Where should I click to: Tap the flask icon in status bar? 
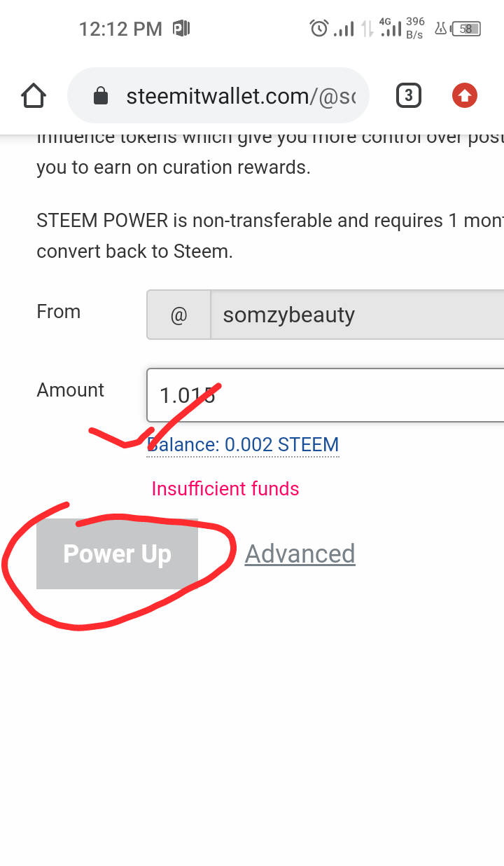pyautogui.click(x=441, y=29)
